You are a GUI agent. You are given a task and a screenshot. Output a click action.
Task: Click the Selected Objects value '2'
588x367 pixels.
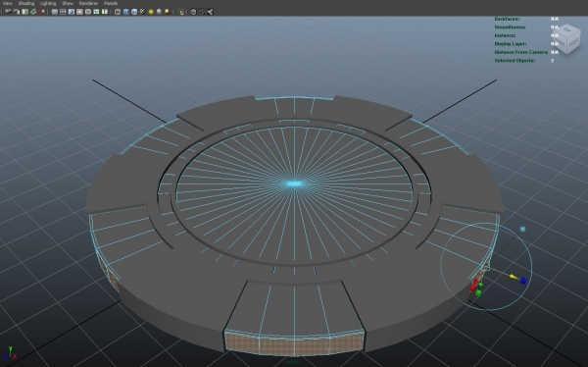(552, 61)
